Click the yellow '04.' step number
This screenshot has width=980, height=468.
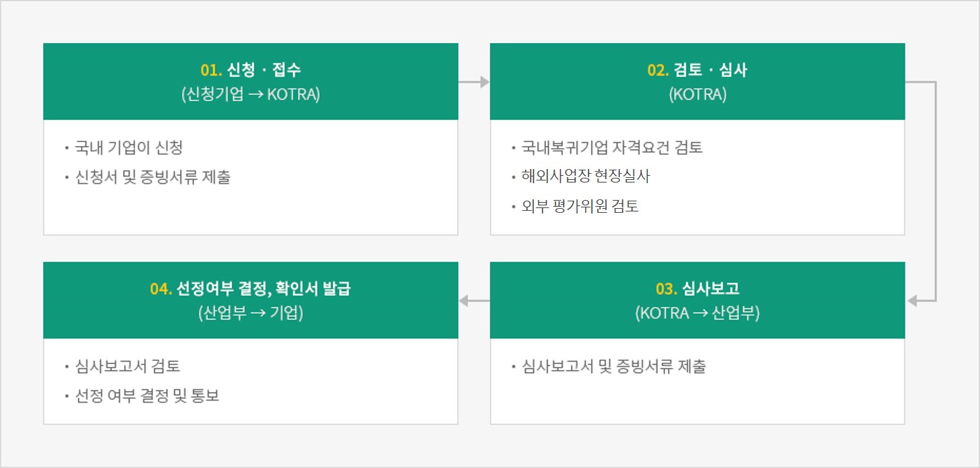coord(161,289)
